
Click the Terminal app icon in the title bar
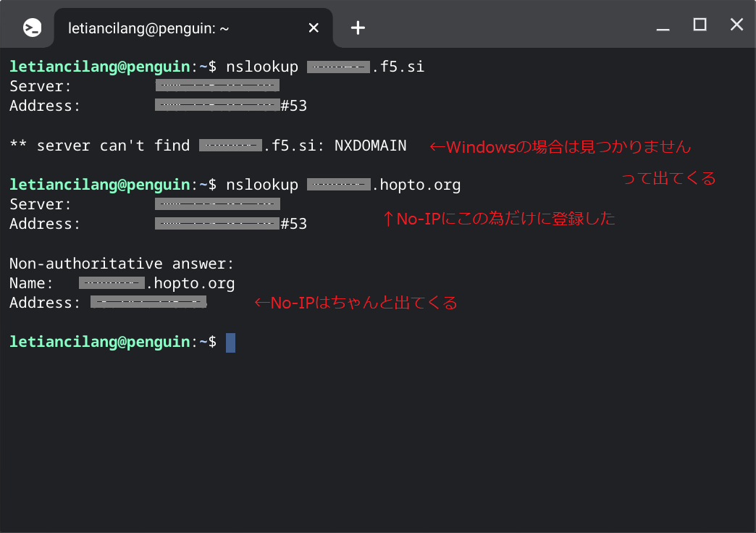(x=33, y=28)
